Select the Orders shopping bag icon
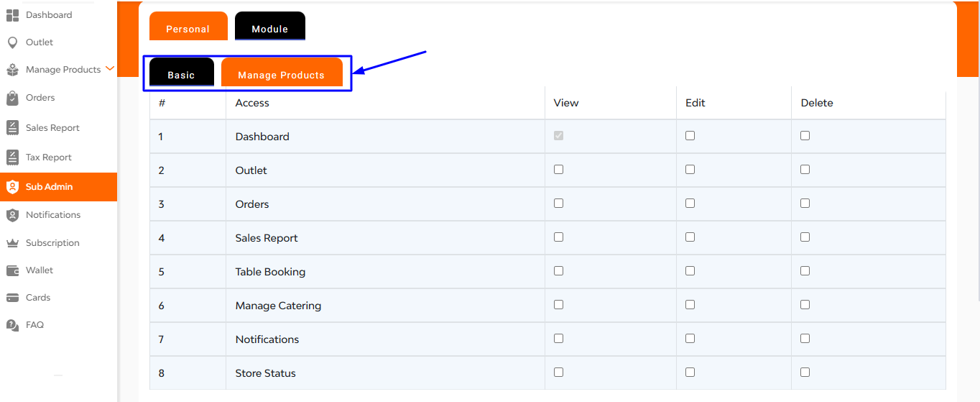This screenshot has width=980, height=402. point(12,98)
